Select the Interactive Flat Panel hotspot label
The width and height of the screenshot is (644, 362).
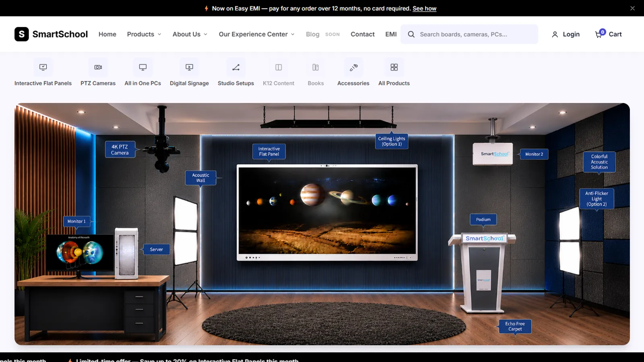tap(269, 151)
